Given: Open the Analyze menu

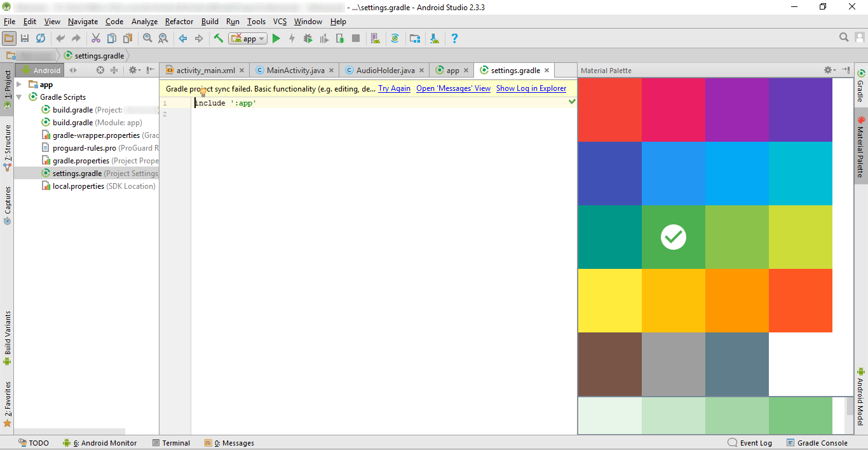Looking at the screenshot, I should pos(144,22).
